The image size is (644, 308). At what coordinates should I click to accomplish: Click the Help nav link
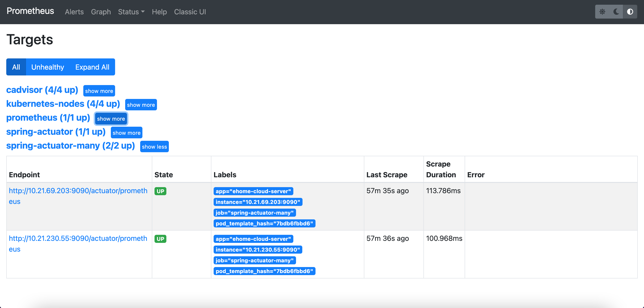coord(159,12)
